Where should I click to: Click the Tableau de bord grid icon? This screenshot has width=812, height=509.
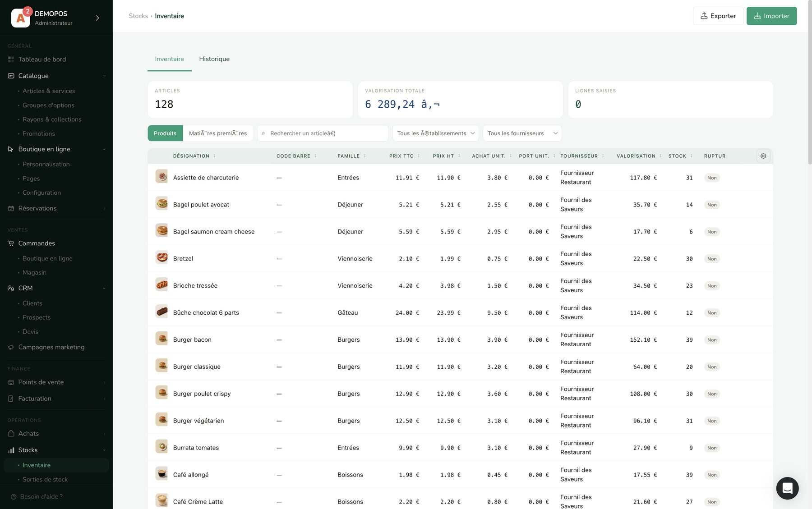coord(11,60)
